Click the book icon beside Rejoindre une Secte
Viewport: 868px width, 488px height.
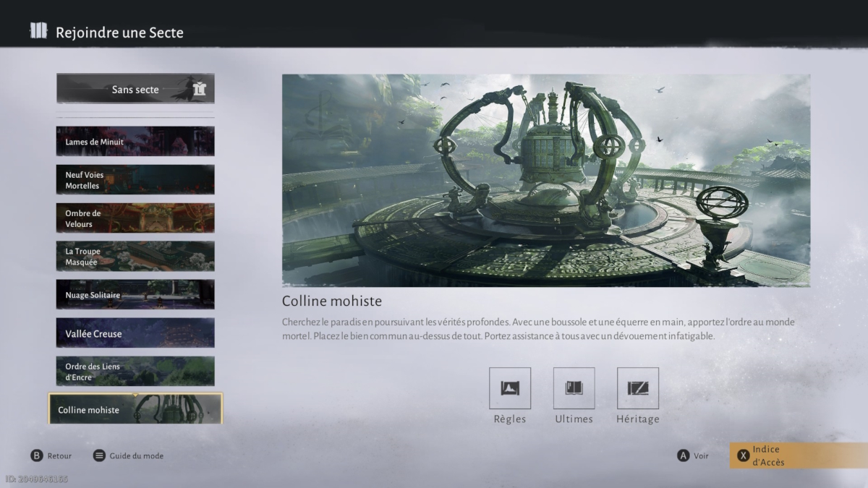[38, 31]
